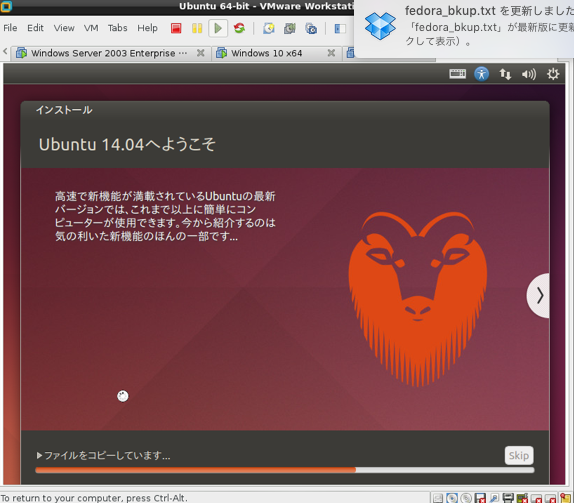The width and height of the screenshot is (574, 503).
Task: Advance the slideshow with the right chevron
Action: coord(538,295)
